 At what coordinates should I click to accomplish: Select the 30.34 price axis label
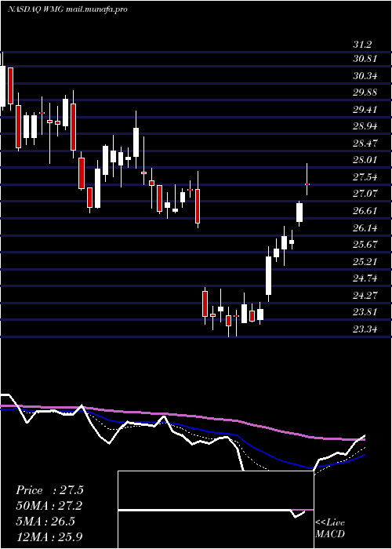pos(365,75)
